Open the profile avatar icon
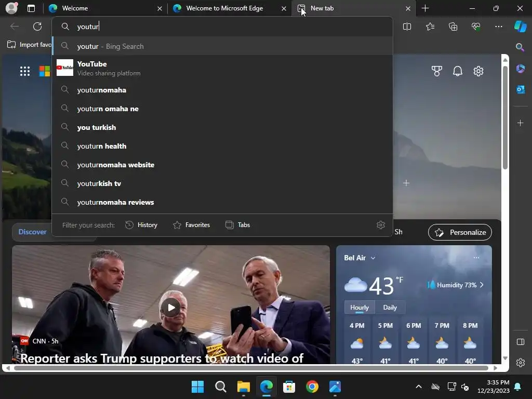 click(11, 8)
